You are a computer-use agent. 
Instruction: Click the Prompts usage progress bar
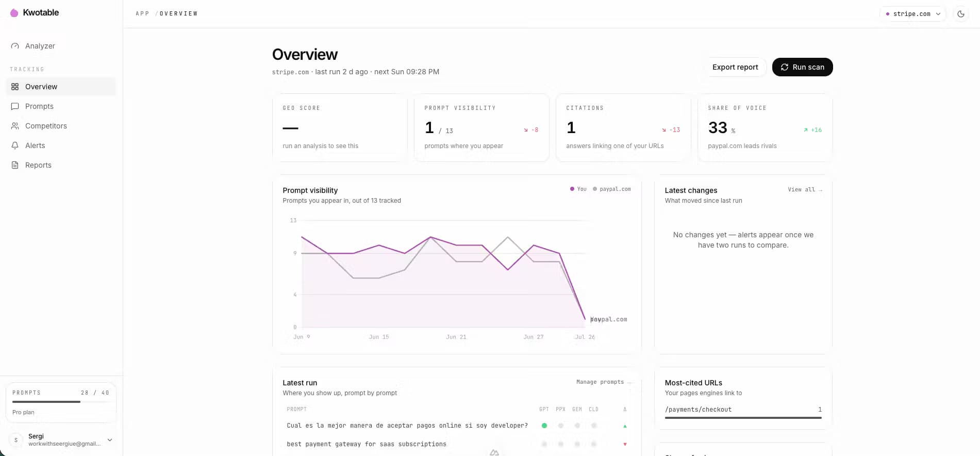[x=61, y=402]
